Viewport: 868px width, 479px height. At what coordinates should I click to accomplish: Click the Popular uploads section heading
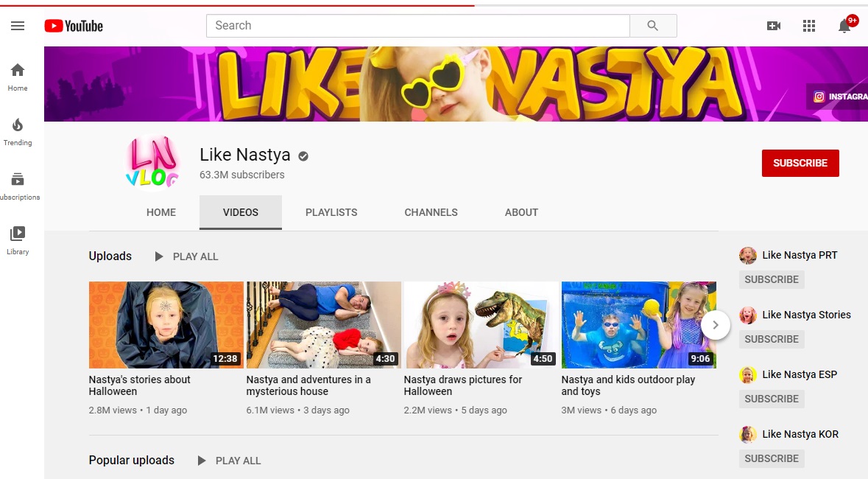132,460
